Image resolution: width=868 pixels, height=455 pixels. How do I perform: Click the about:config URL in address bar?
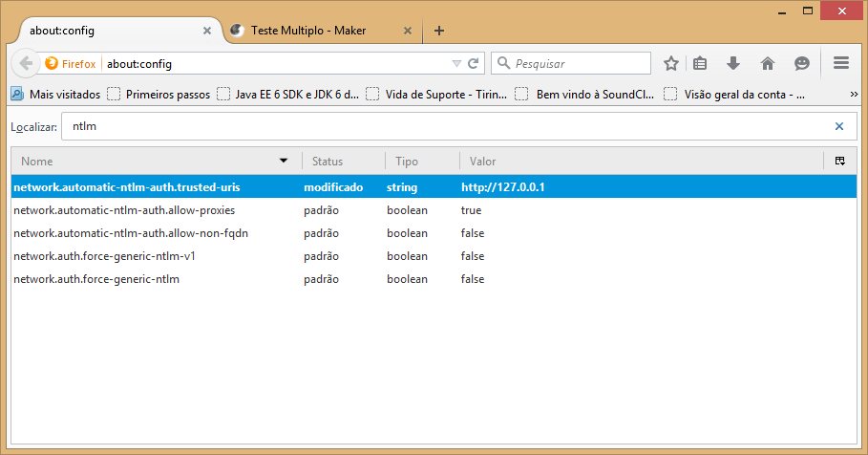(x=139, y=64)
